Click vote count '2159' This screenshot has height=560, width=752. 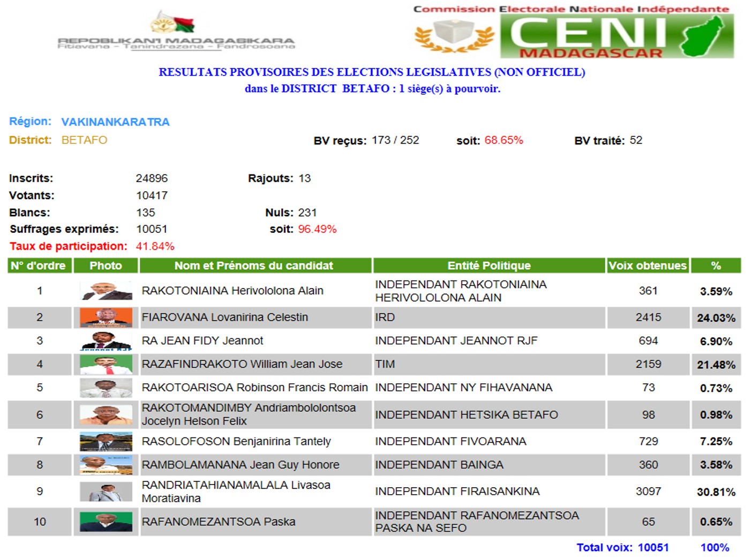(648, 364)
